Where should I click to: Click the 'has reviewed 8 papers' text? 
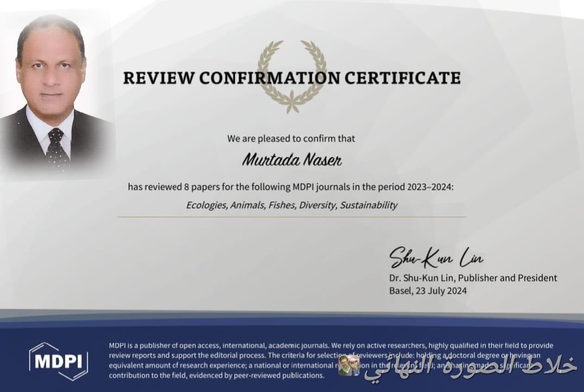(179, 187)
